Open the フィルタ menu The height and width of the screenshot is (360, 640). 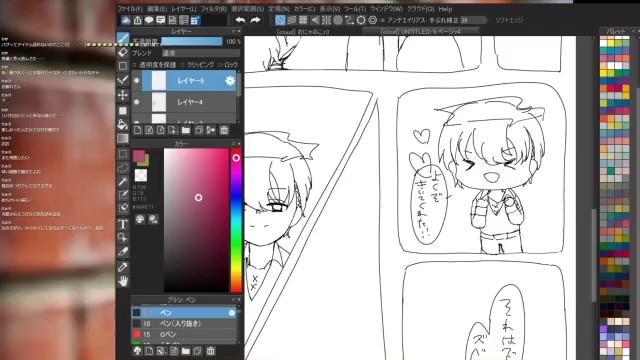pyautogui.click(x=213, y=9)
